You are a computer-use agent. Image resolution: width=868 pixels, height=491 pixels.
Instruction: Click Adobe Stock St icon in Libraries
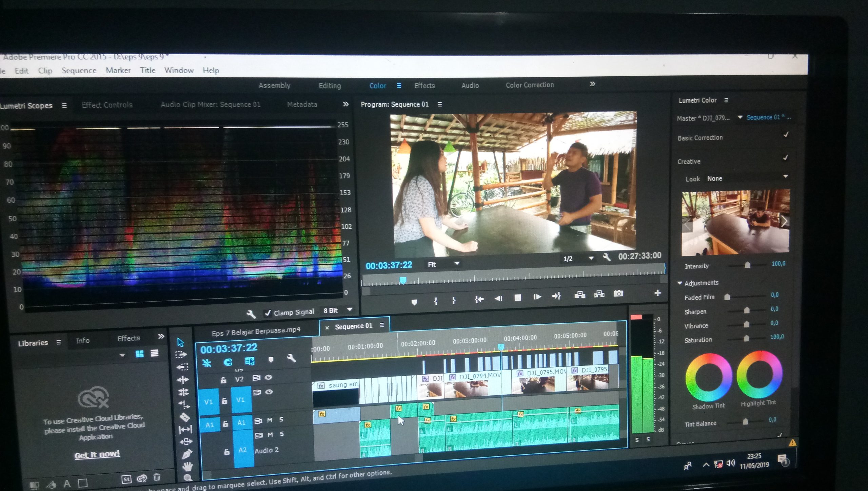tap(126, 479)
